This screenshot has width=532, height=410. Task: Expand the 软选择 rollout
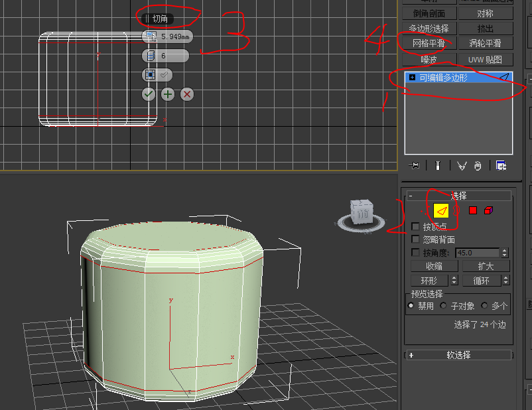pyautogui.click(x=458, y=355)
